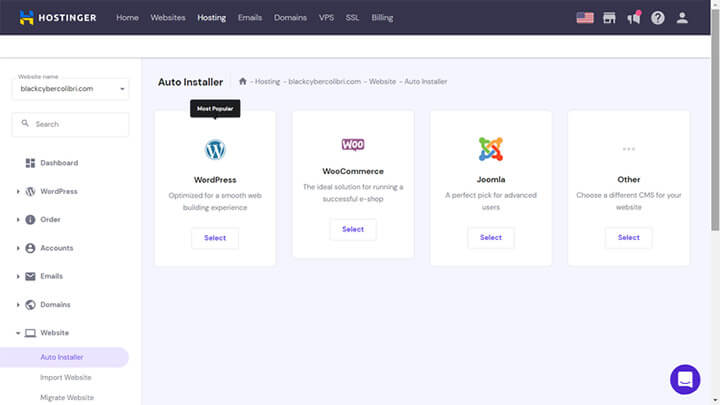Open Hosting in top navigation
This screenshot has height=405, width=720.
coord(211,17)
